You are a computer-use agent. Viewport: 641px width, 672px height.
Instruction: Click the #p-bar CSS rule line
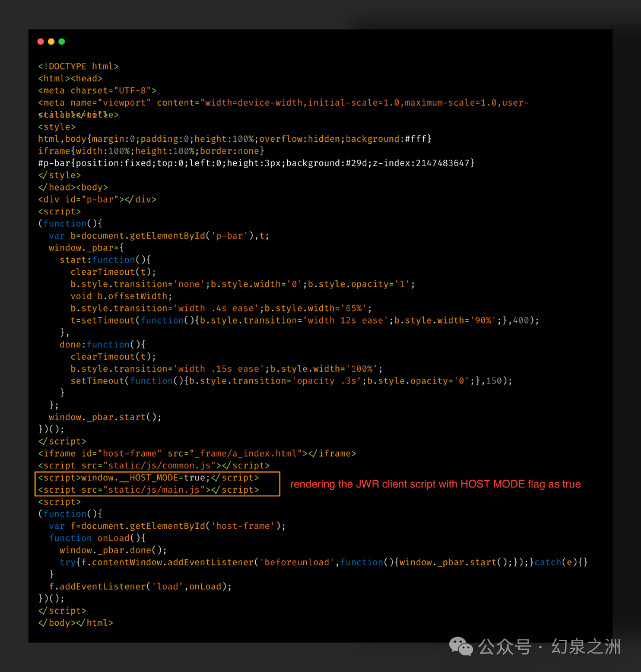coord(256,163)
